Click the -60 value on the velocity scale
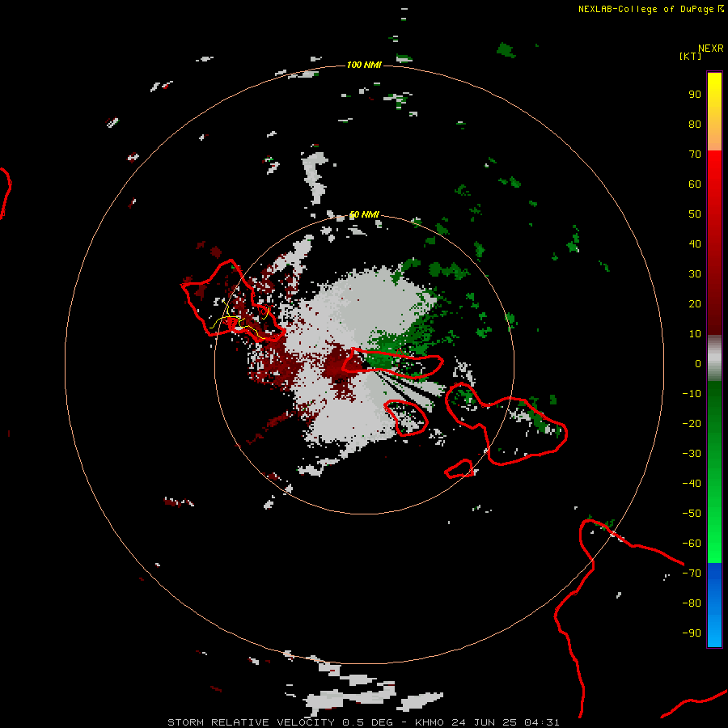Image resolution: width=728 pixels, height=728 pixels. click(x=692, y=544)
